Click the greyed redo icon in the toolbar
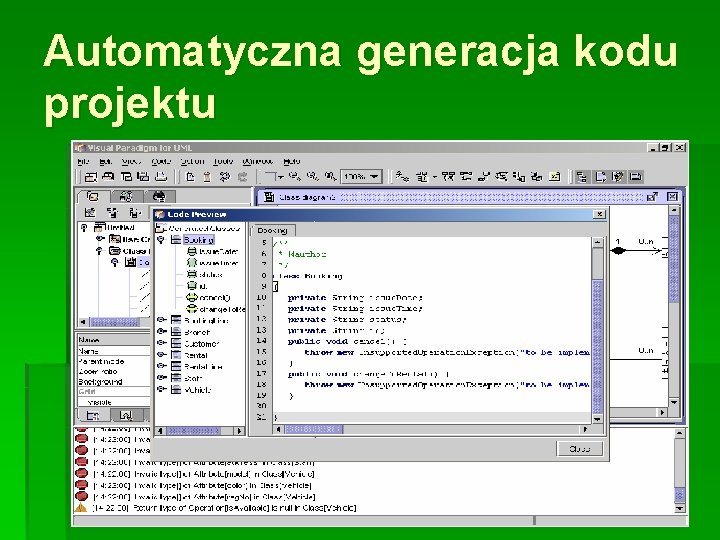This screenshot has height=540, width=720. point(242,177)
